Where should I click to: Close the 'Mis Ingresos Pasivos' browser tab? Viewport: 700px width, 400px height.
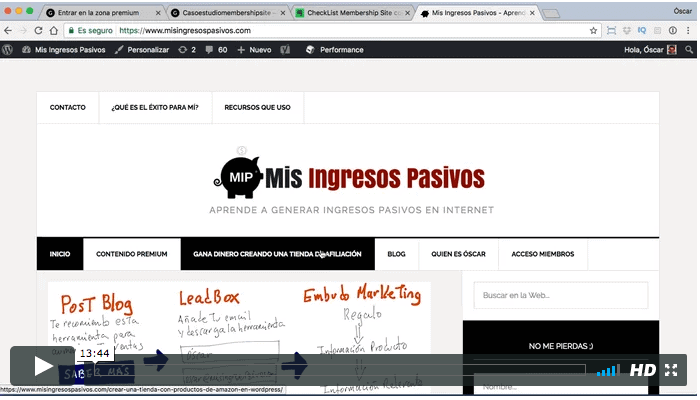coord(532,13)
